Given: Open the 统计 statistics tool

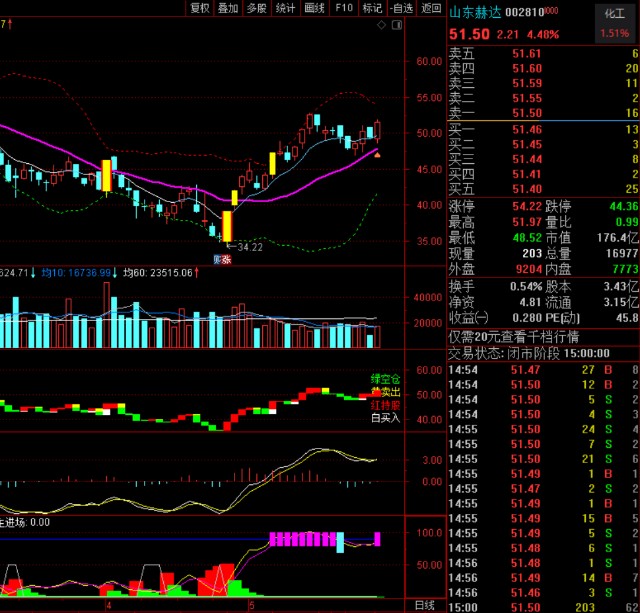Looking at the screenshot, I should click(x=286, y=8).
